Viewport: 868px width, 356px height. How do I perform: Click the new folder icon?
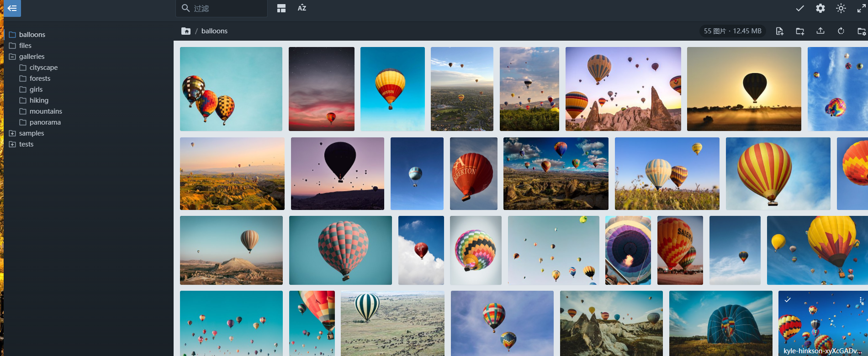click(800, 31)
